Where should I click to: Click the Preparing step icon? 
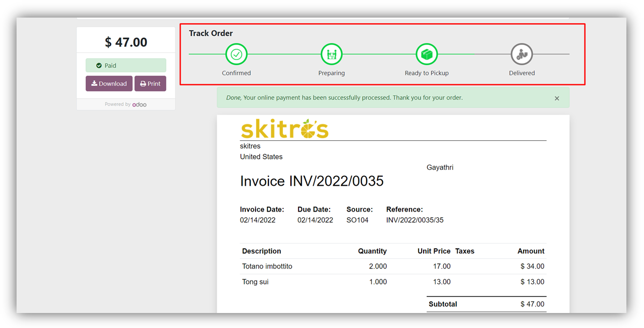point(332,54)
